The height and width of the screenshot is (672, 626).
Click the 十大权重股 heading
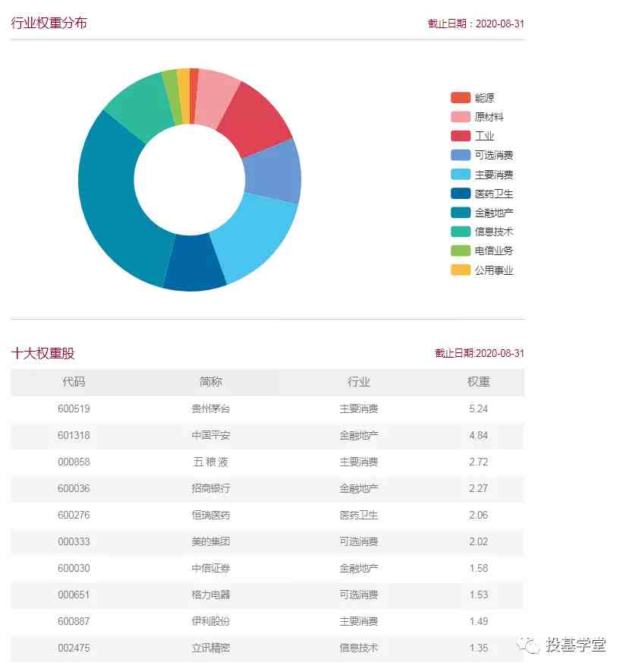[x=42, y=353]
